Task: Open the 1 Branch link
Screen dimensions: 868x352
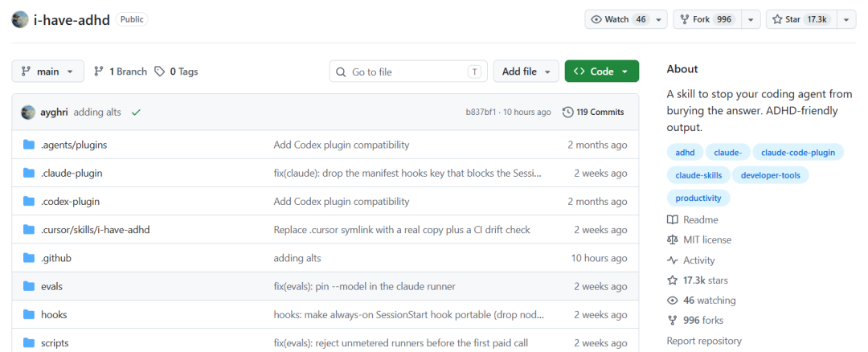Action: pyautogui.click(x=121, y=72)
